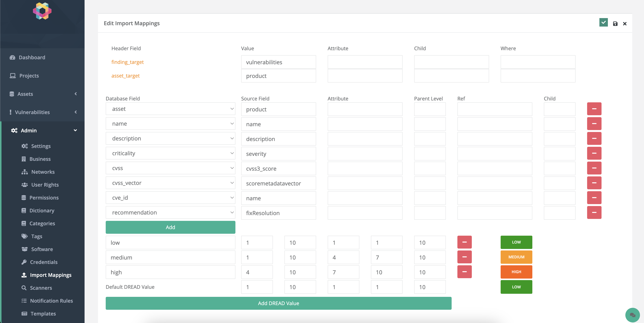
Task: Open the cvss database field dropdown
Action: [170, 168]
